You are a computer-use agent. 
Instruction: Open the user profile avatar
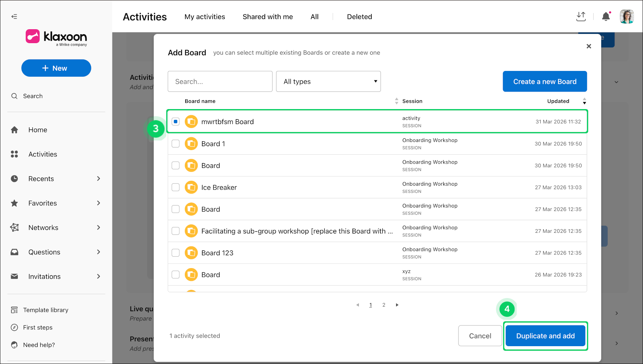point(627,16)
